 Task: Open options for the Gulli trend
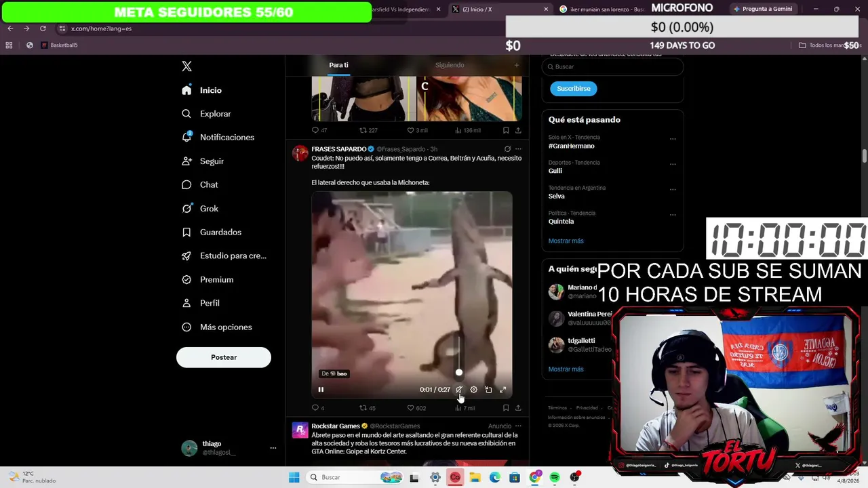click(x=673, y=164)
